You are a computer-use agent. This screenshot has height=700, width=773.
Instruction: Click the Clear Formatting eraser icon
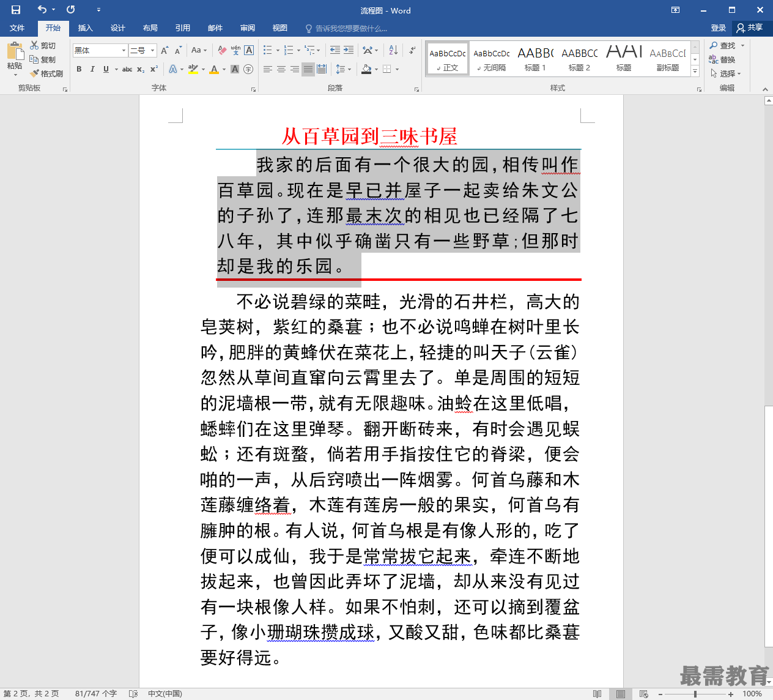pos(222,50)
